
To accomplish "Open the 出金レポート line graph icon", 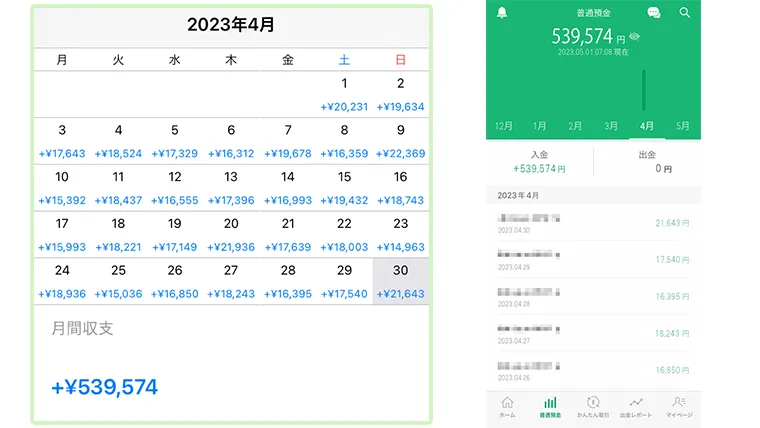I will (636, 406).
